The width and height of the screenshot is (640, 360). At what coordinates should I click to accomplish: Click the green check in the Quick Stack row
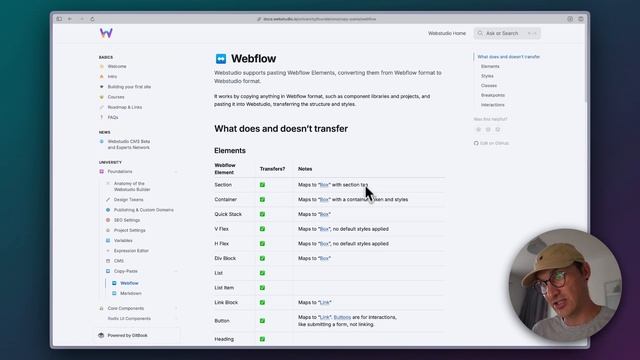pos(262,214)
